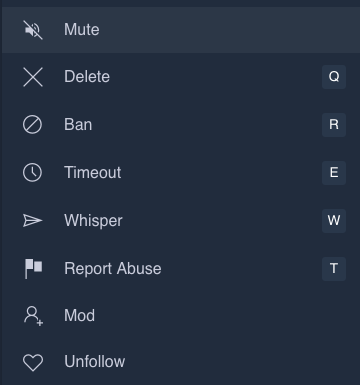Select Ban in the context menu
The height and width of the screenshot is (385, 360).
click(x=181, y=125)
